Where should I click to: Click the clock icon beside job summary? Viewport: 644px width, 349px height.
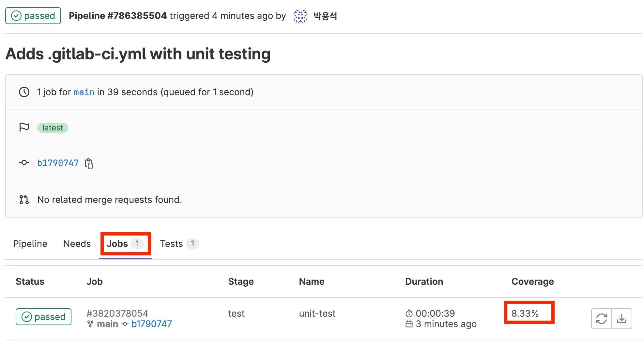[x=24, y=92]
